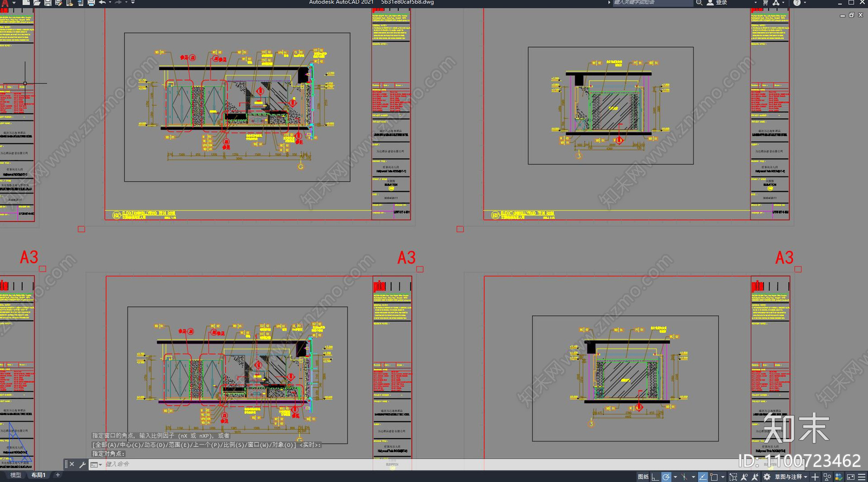This screenshot has height=482, width=868.
Task: Click the search magnifier icon
Action: (699, 3)
